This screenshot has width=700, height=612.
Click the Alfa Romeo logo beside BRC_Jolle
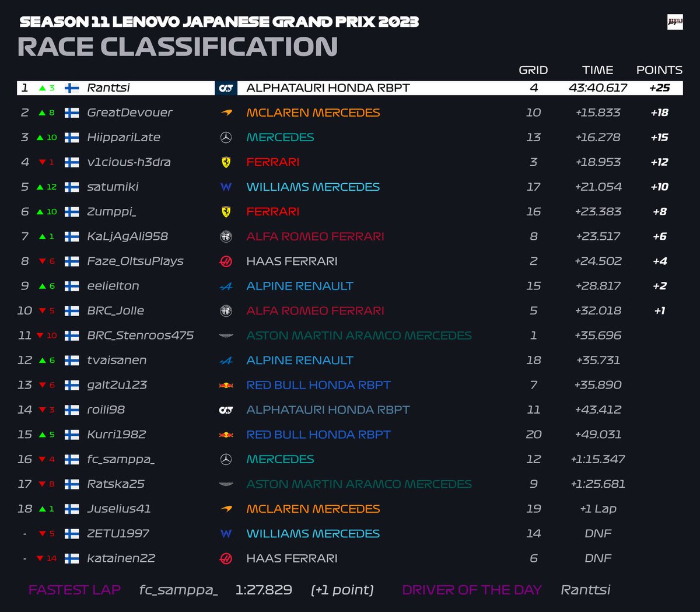226,311
